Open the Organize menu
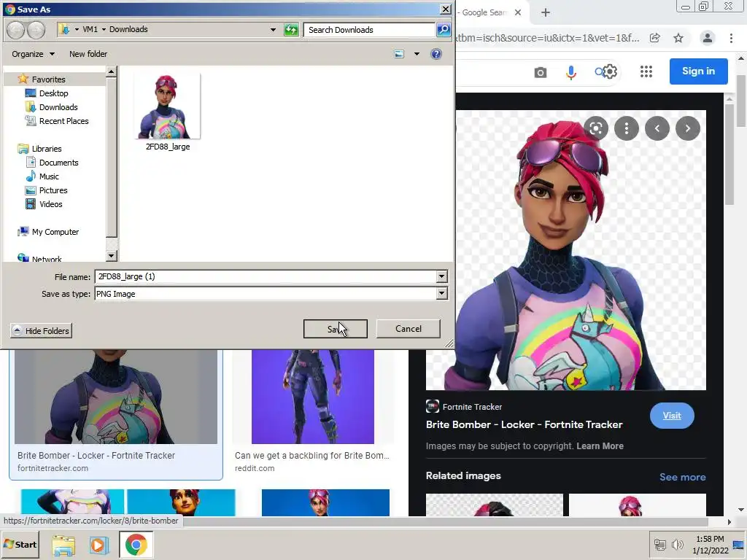The height and width of the screenshot is (560, 747). point(33,54)
